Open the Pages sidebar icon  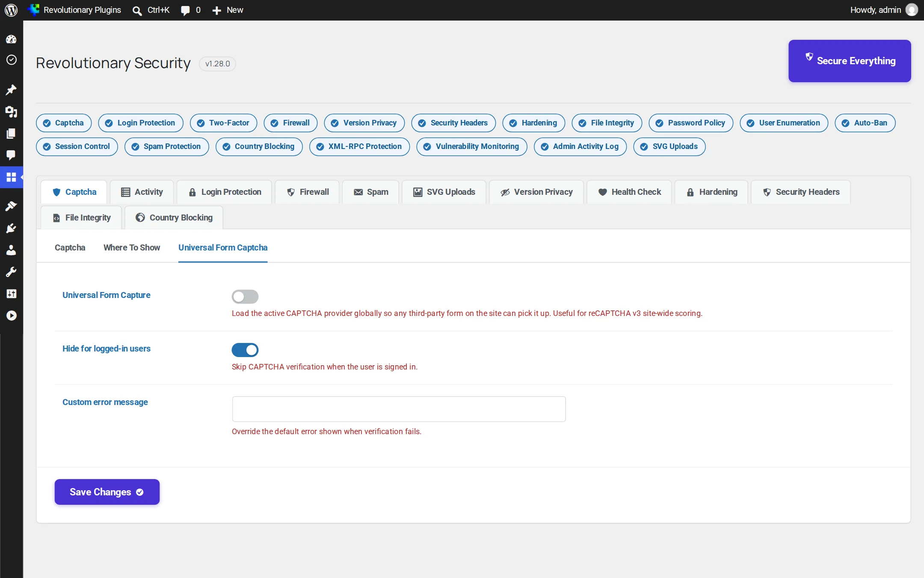[11, 134]
